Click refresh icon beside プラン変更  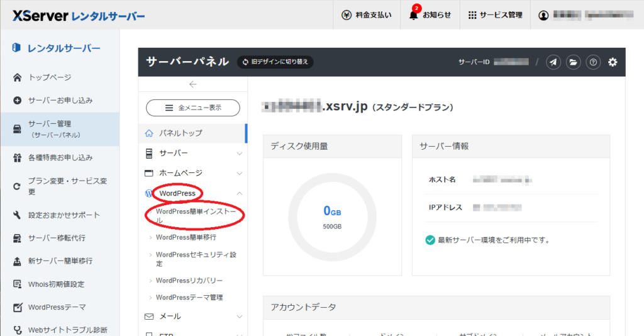17,186
